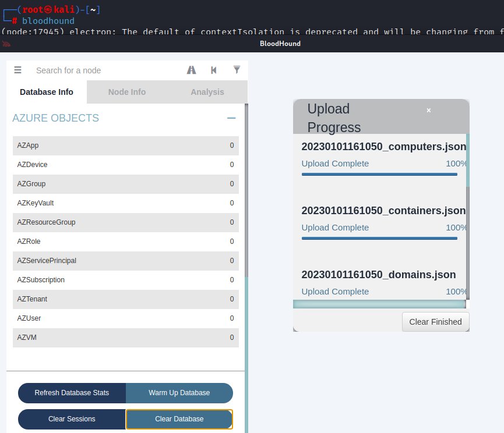Select the AZRole row

pos(126,242)
